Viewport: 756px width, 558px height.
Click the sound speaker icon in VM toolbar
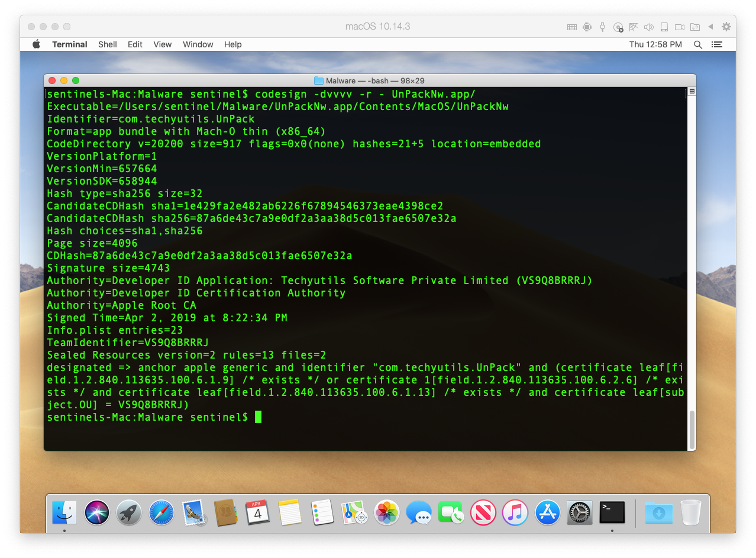649,27
